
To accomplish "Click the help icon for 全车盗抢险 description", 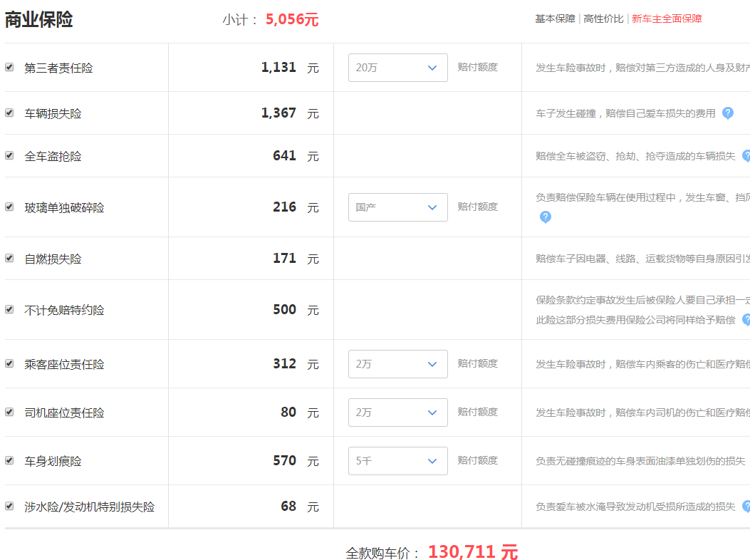I will [746, 156].
